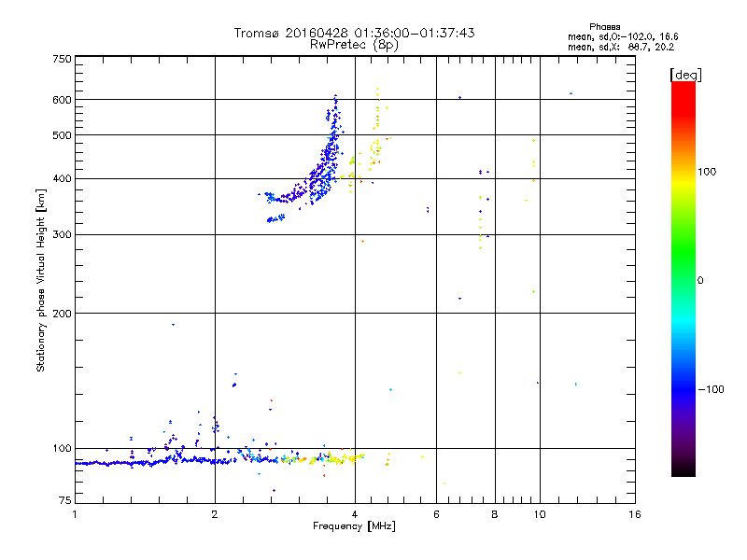Viewport: 747px width, 560px height.
Task: Click the y-axis label '300'
Action: pyautogui.click(x=62, y=235)
